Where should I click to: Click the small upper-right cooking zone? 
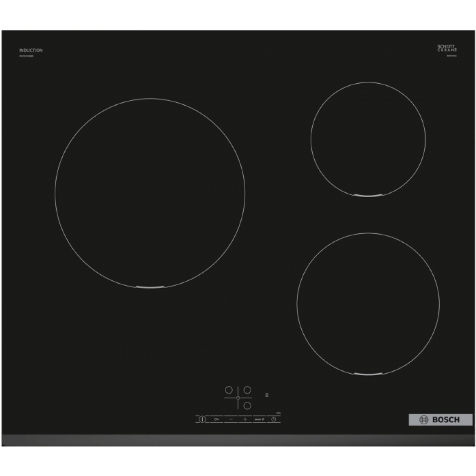click(x=368, y=139)
